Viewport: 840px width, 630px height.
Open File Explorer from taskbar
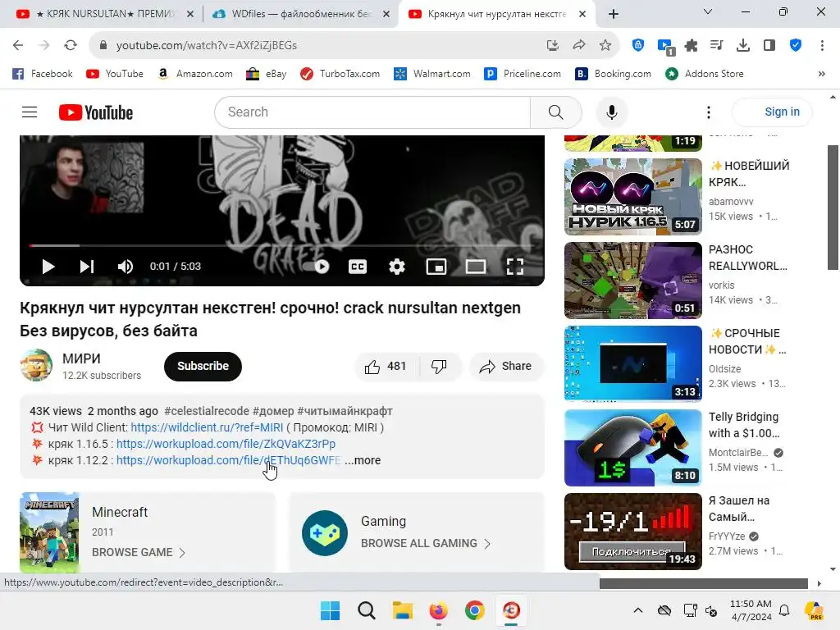pos(402,610)
